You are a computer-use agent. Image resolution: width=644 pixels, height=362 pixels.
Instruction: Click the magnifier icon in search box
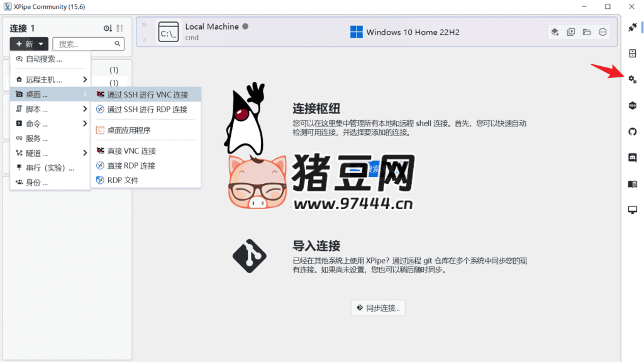coord(118,43)
